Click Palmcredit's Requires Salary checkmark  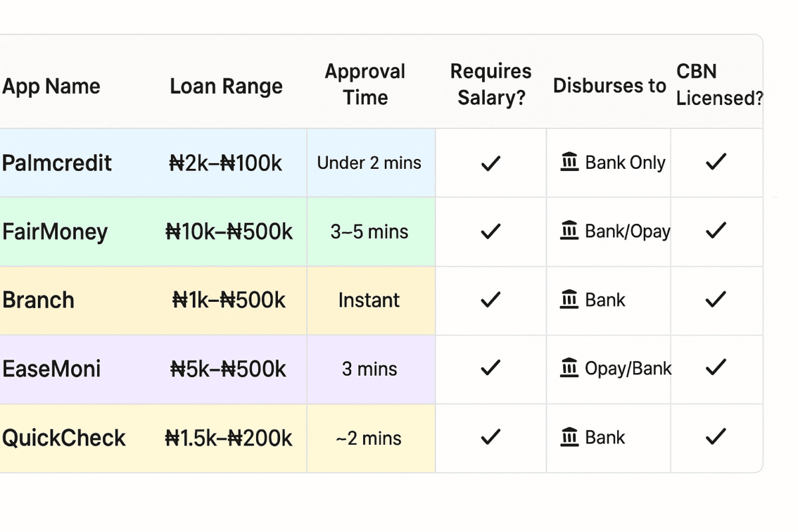tap(491, 163)
